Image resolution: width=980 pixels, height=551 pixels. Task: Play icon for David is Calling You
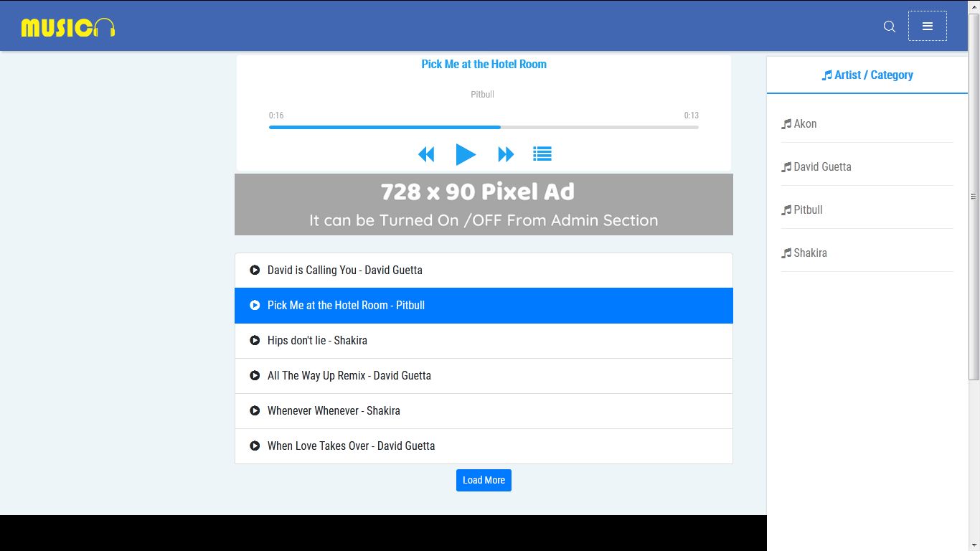tap(255, 270)
